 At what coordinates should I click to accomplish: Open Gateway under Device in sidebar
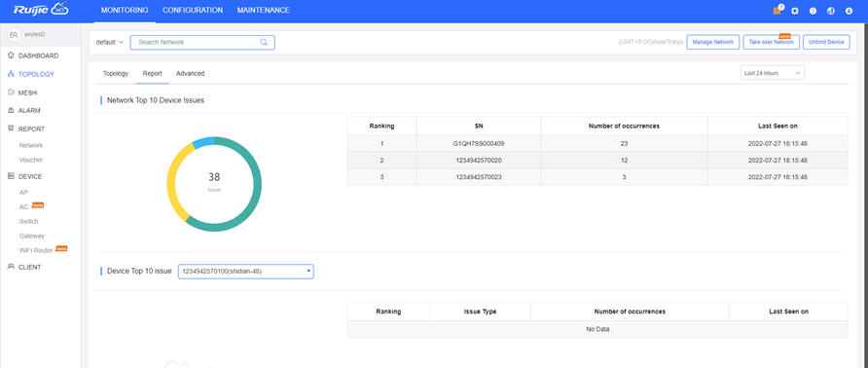tap(31, 236)
